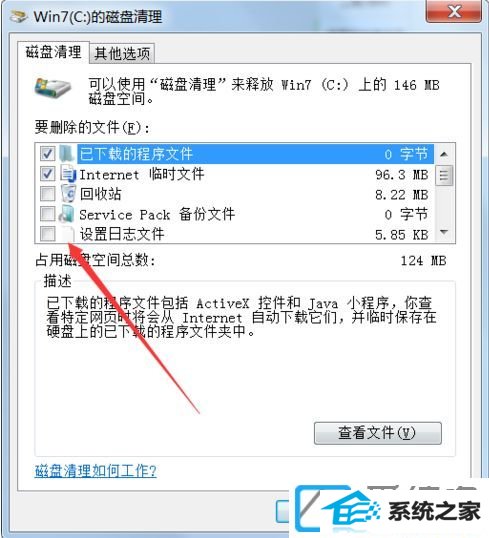Click the disk cleanup icon in title bar
The height and width of the screenshot is (538, 489).
point(19,16)
